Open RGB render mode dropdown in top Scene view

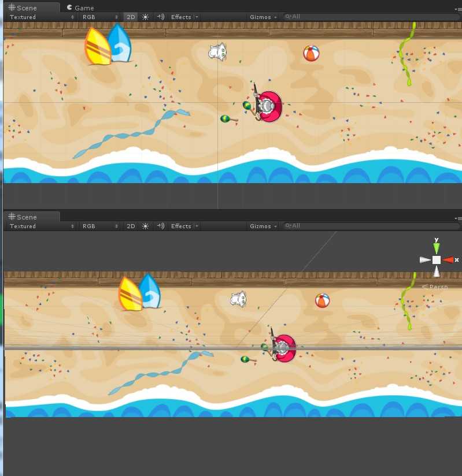[x=99, y=17]
